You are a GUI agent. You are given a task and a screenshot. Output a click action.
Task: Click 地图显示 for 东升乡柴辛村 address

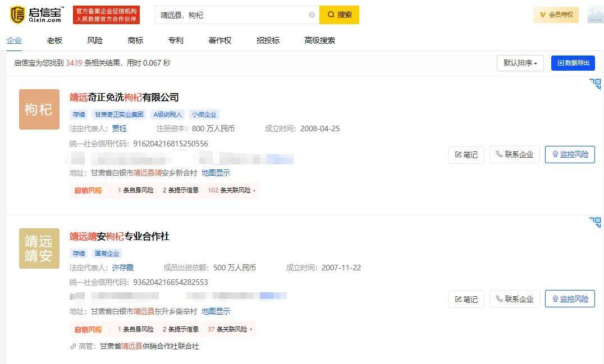(216, 311)
